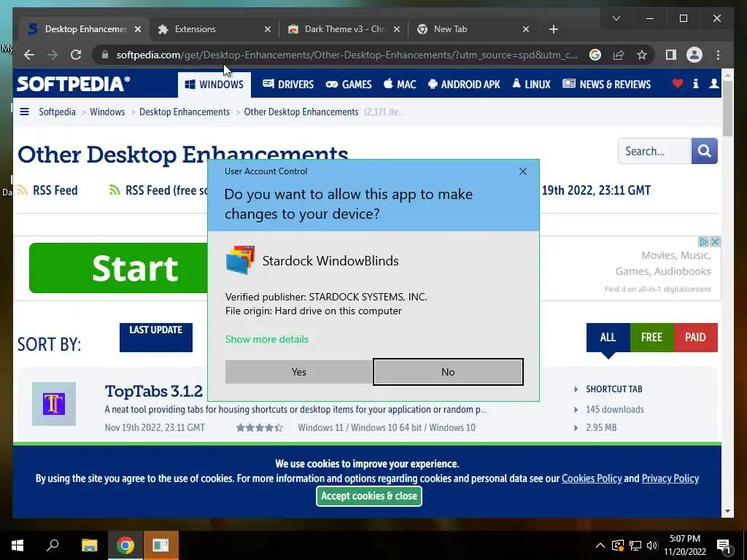
Task: Select the Desktop Enhancements browser tab
Action: 85,29
